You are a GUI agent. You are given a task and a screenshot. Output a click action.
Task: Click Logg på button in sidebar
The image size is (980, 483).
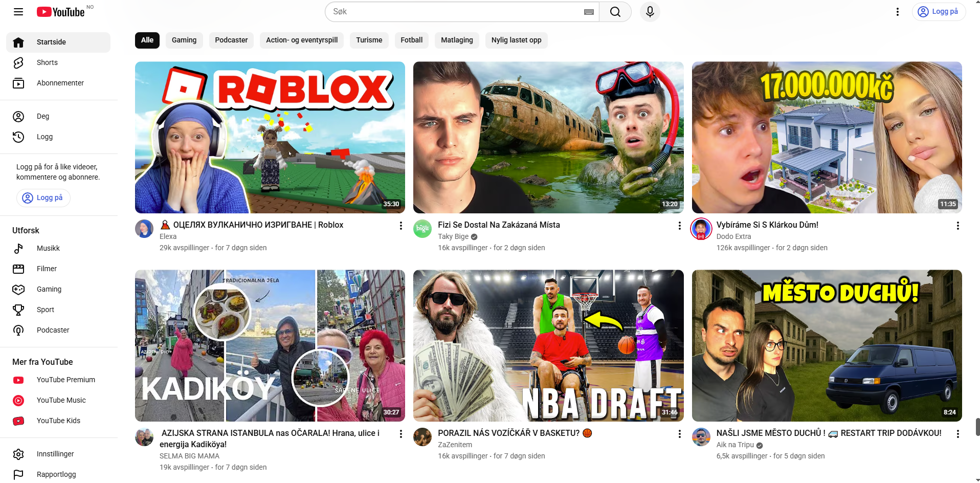(x=43, y=198)
